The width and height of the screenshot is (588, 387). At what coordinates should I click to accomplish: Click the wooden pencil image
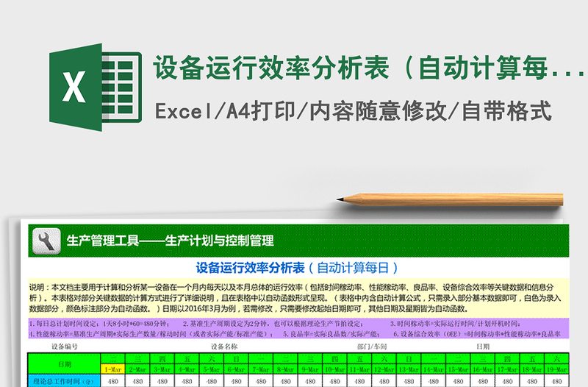point(450,199)
